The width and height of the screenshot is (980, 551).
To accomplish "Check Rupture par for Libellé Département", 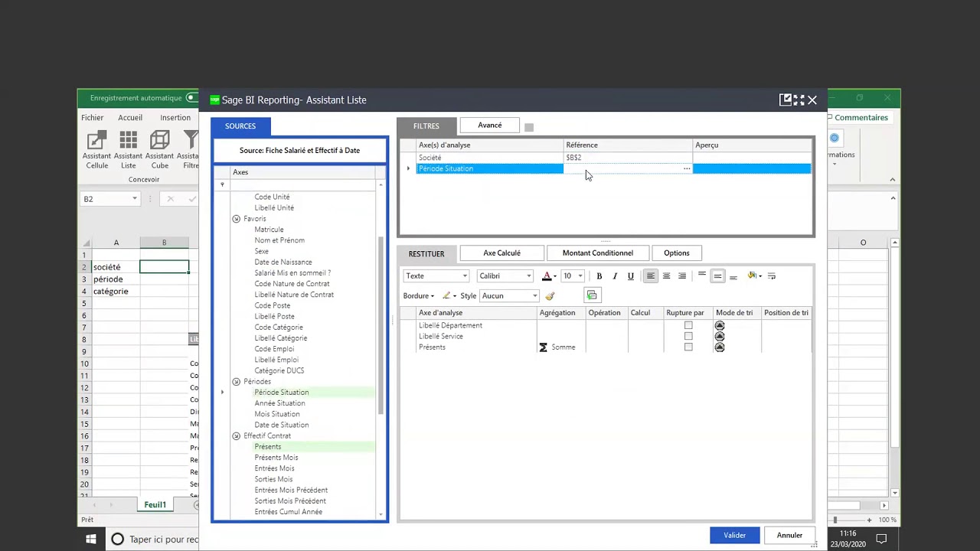I will (x=688, y=325).
